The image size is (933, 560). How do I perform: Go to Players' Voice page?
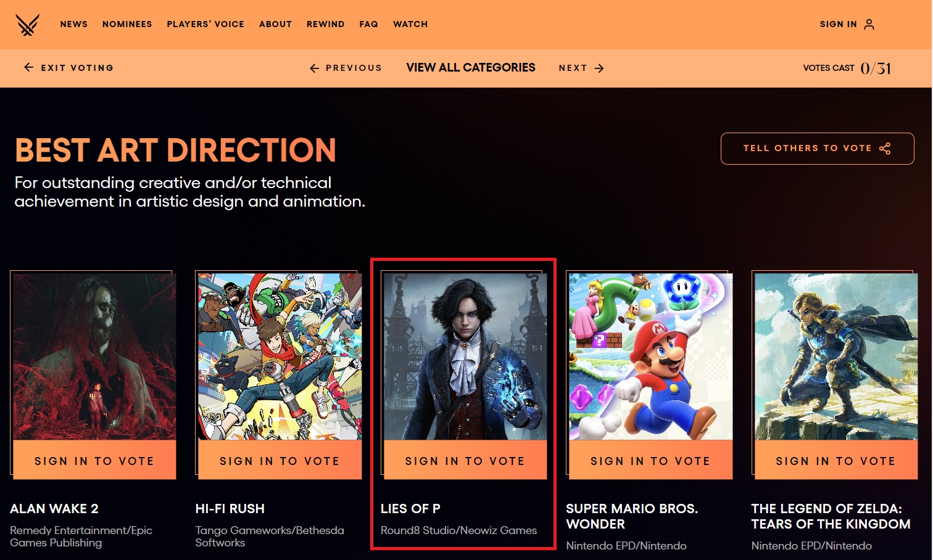pos(205,24)
